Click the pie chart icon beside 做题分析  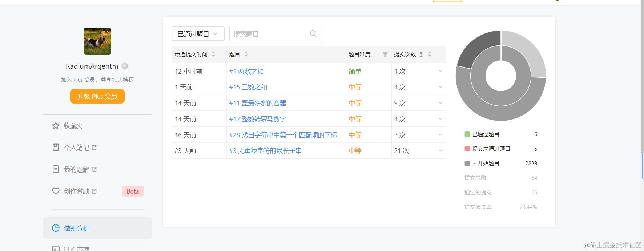point(56,228)
